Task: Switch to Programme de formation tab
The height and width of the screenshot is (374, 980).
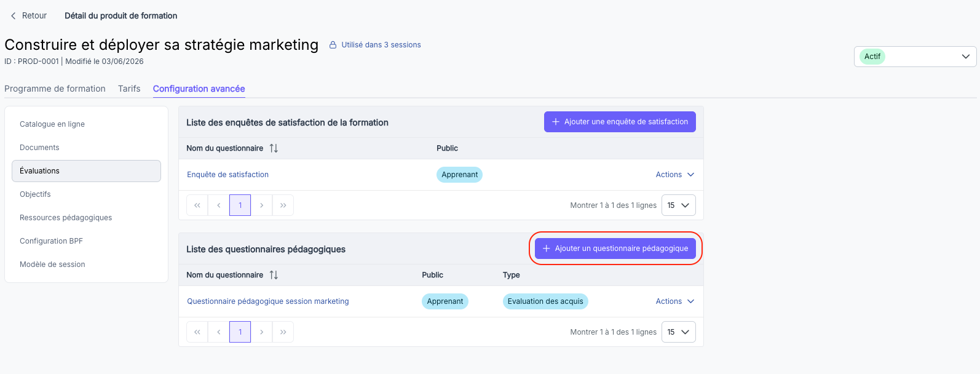Action: pos(55,89)
